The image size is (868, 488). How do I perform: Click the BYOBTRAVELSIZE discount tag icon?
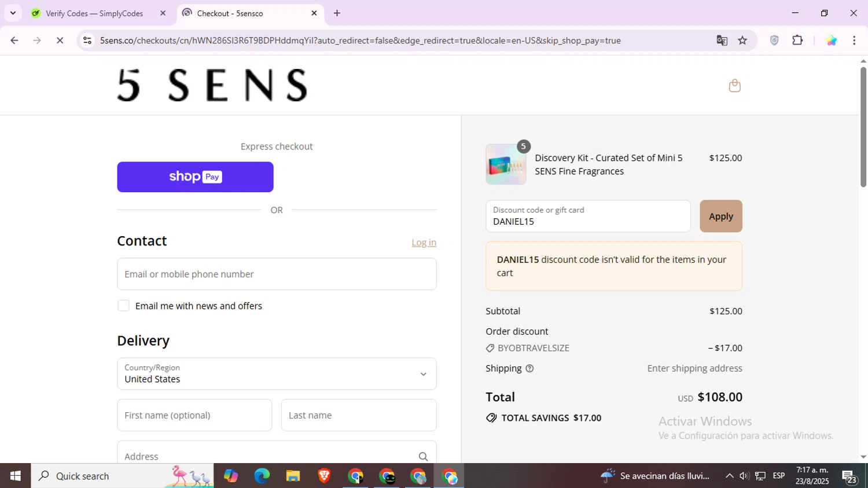tap(490, 348)
